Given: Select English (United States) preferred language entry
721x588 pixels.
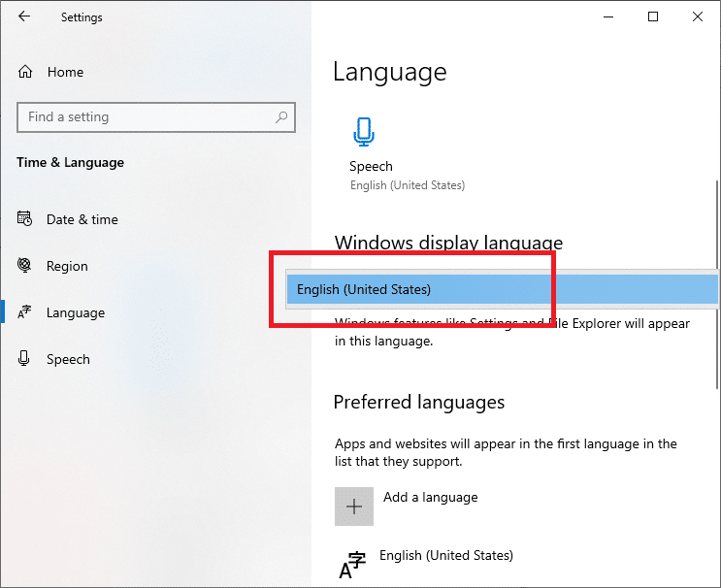Looking at the screenshot, I should [446, 556].
